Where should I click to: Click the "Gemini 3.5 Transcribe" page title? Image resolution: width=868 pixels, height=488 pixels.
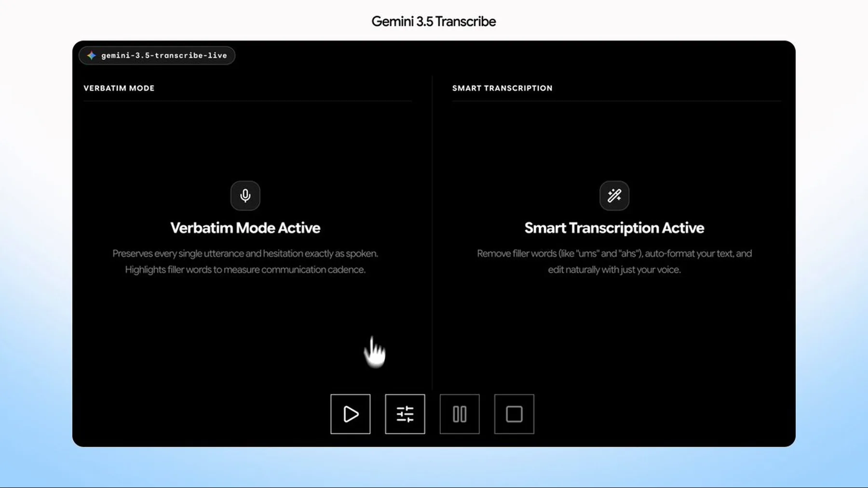point(434,21)
